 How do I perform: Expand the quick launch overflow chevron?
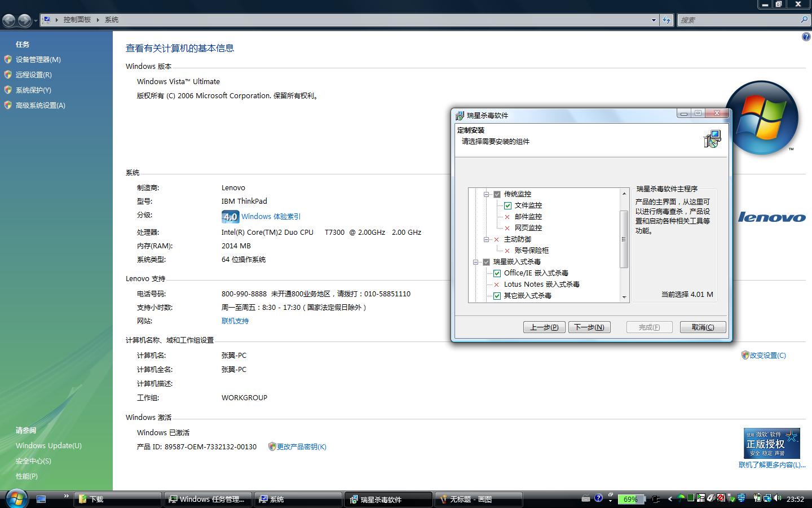(x=66, y=496)
